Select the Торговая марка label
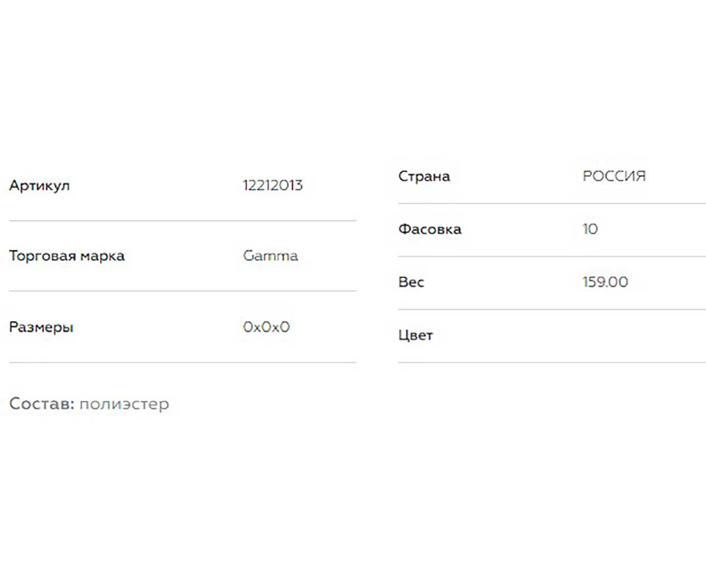The height and width of the screenshot is (588, 706). (x=66, y=256)
